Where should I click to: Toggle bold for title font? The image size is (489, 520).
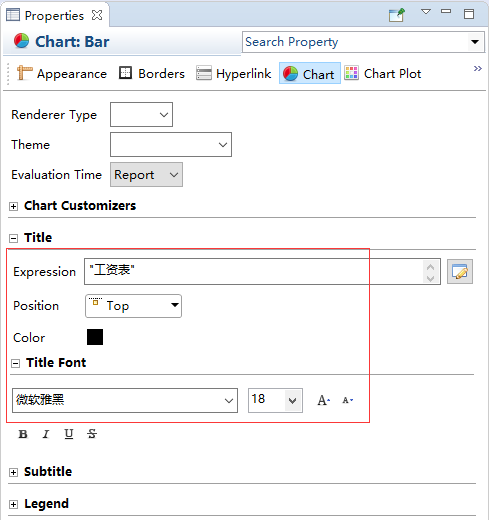(23, 434)
